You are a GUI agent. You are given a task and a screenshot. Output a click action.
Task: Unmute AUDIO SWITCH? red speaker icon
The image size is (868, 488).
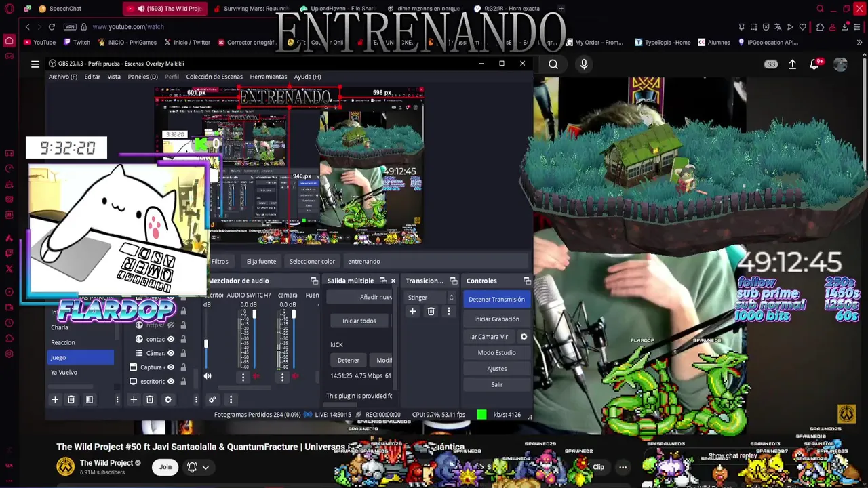pos(256,376)
